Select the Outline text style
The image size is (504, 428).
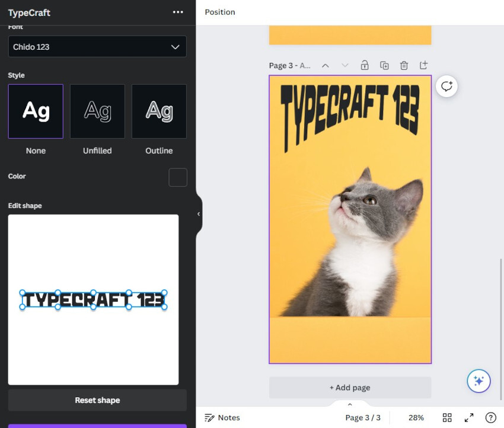pyautogui.click(x=159, y=111)
